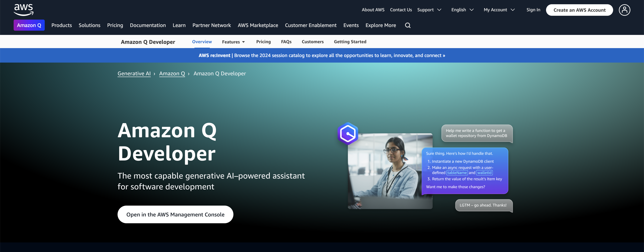
Task: Click the FAQs navigation link
Action: 286,42
